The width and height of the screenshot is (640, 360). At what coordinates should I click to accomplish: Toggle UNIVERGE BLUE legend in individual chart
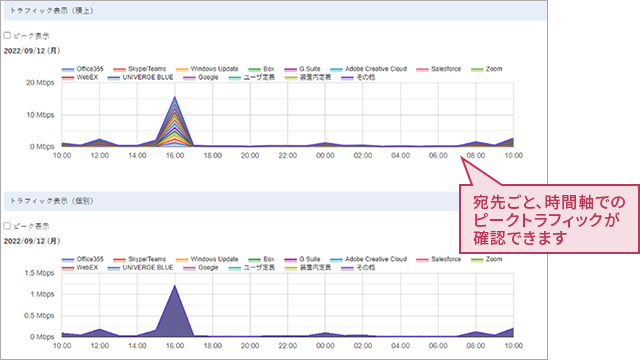(141, 267)
